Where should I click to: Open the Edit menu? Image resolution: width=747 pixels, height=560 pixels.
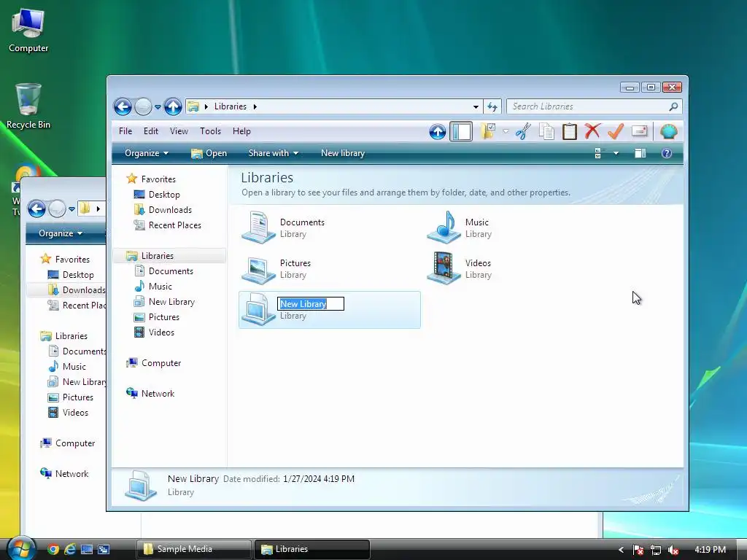pos(150,131)
